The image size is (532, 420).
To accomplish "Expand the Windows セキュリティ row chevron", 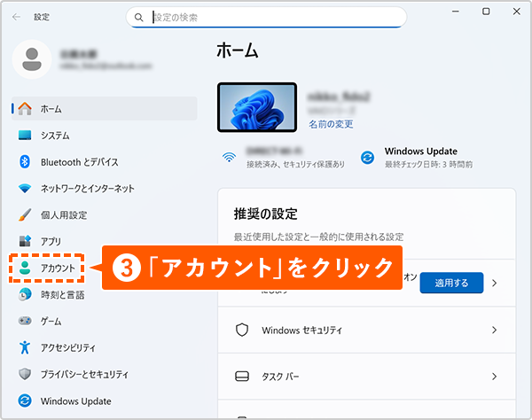I will click(495, 330).
